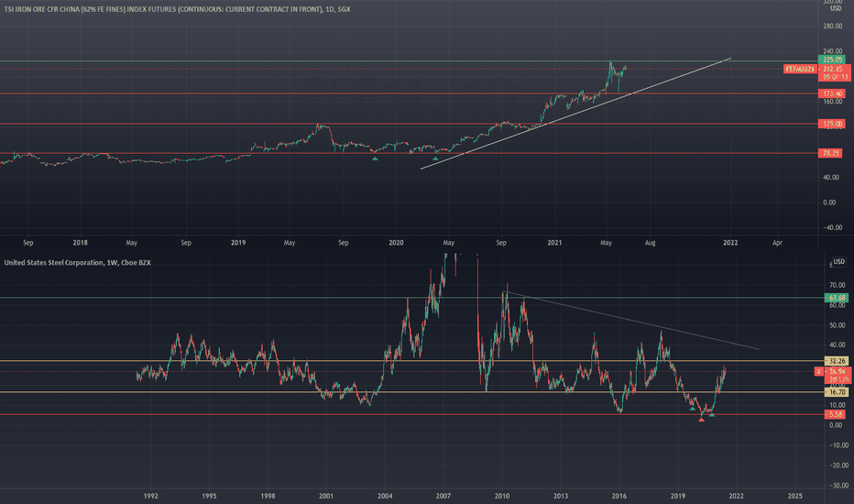Image resolution: width=854 pixels, height=504 pixels.
Task: Click the Apr label on iron ore time axis
Action: coord(777,243)
